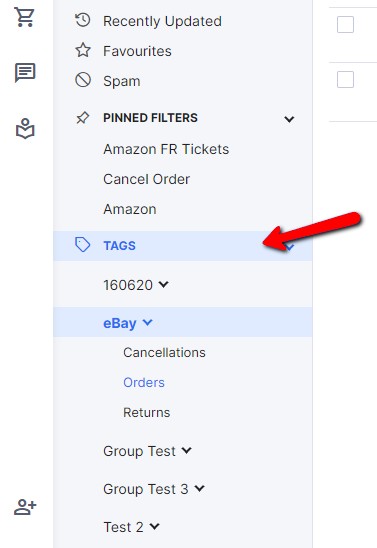Open the knowledge base reader icon
The image size is (377, 548).
[25, 129]
